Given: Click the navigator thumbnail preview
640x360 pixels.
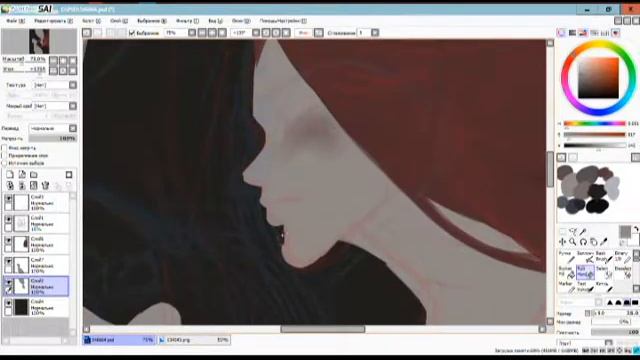Looking at the screenshot, I should 39,41.
